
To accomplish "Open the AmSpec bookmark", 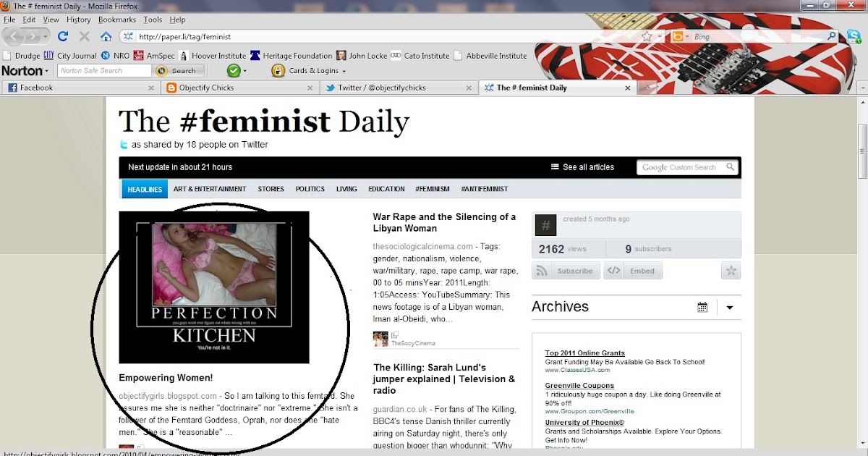I will tap(155, 56).
